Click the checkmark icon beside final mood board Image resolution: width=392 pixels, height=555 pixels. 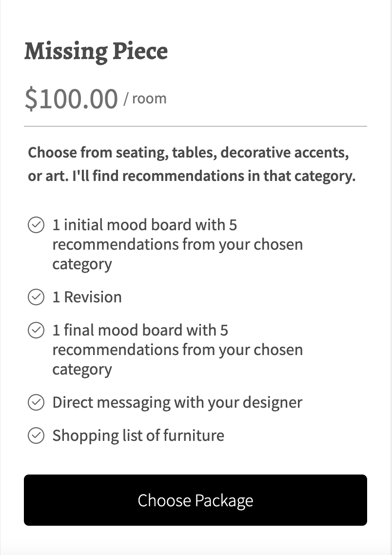click(x=36, y=331)
